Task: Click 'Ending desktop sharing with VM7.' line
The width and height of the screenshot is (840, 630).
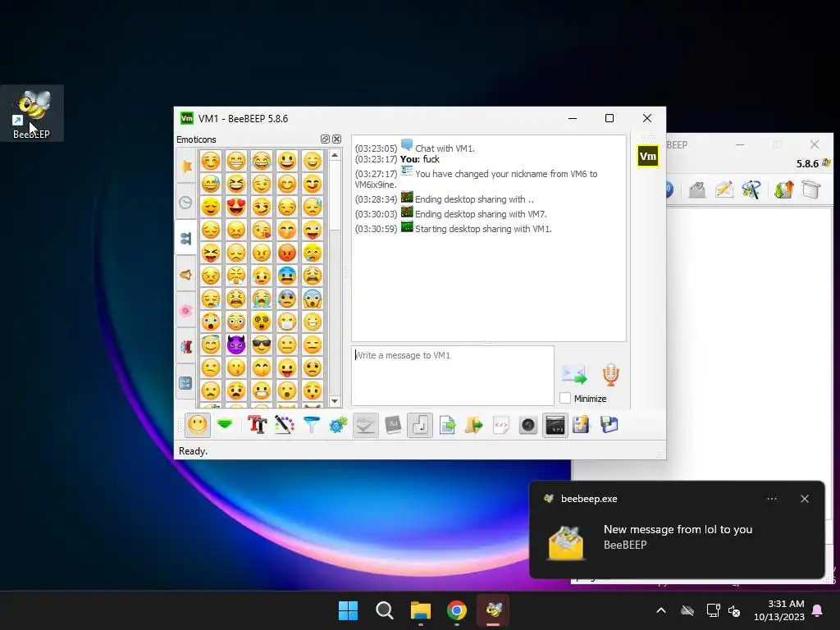Action: [x=481, y=214]
